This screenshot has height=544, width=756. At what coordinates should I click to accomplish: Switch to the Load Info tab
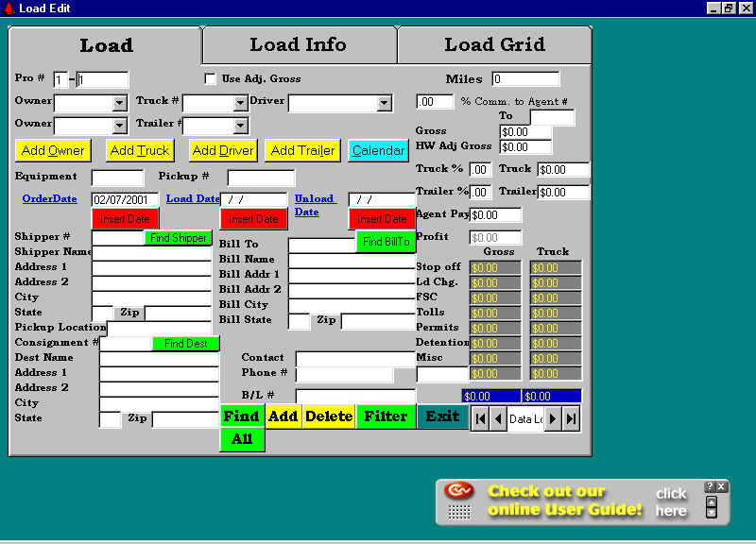point(298,44)
